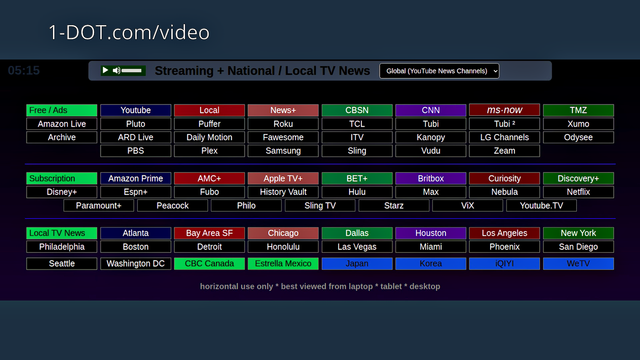Open the Britbox button

[431, 178]
